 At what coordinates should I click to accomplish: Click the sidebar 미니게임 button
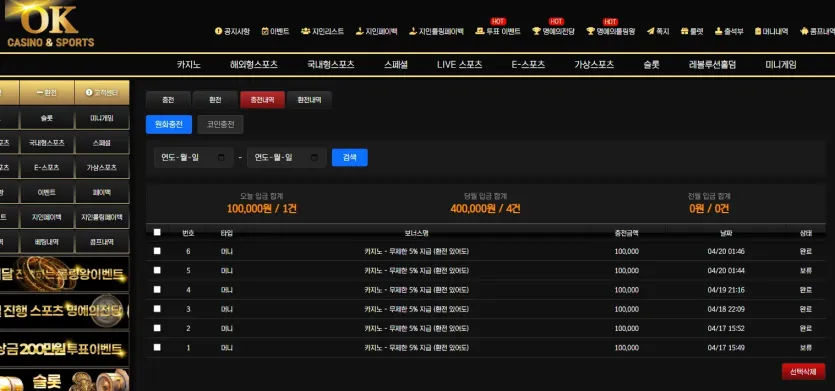(102, 118)
